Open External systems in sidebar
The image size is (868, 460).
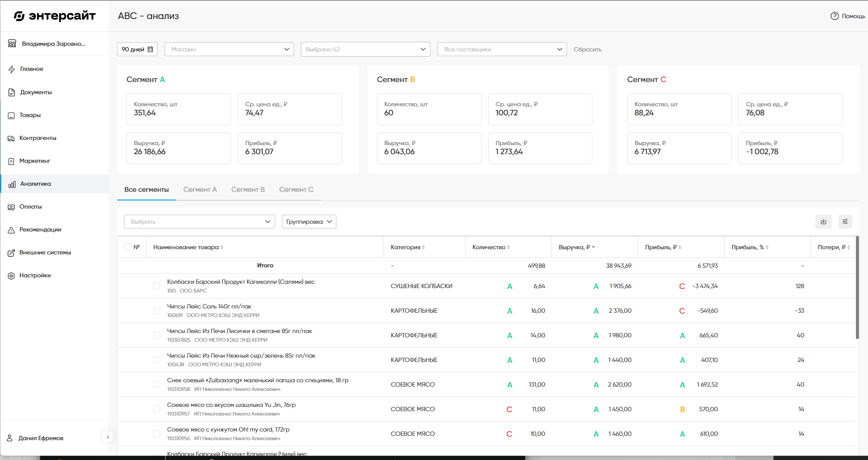(45, 253)
